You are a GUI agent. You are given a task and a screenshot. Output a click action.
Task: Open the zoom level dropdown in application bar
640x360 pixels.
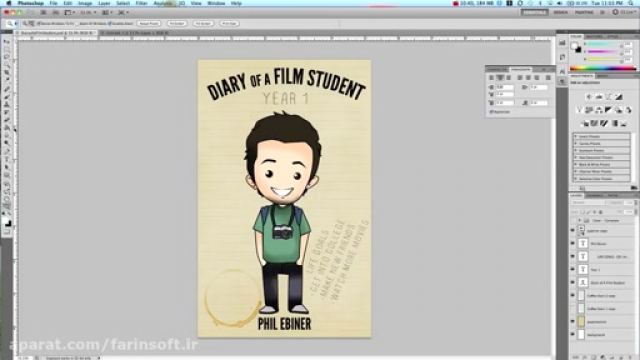coord(88,13)
